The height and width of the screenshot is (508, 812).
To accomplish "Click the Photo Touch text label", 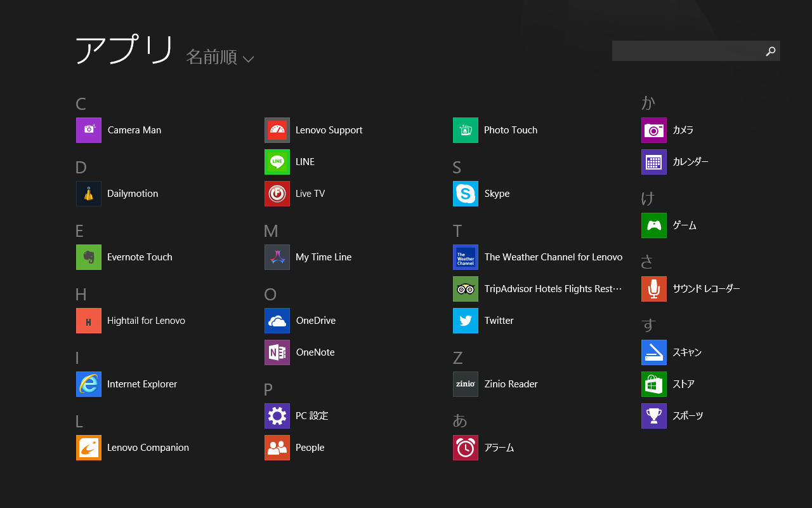I will 511,130.
